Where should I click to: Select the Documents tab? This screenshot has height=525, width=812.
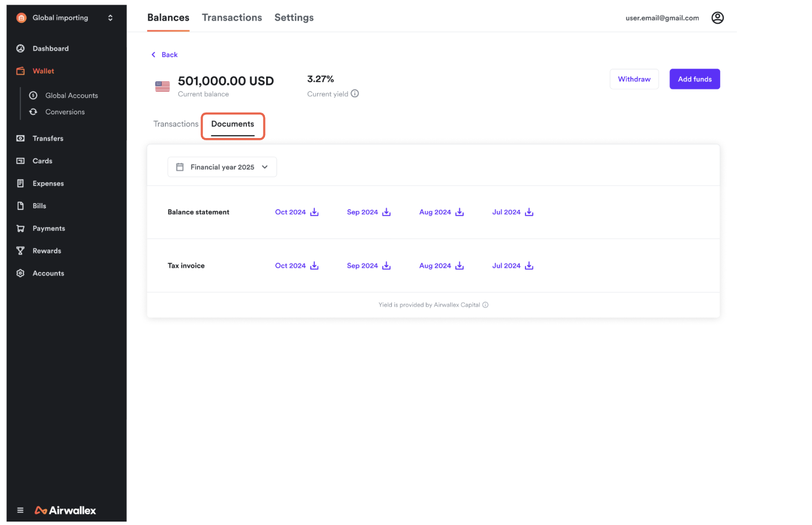point(233,124)
